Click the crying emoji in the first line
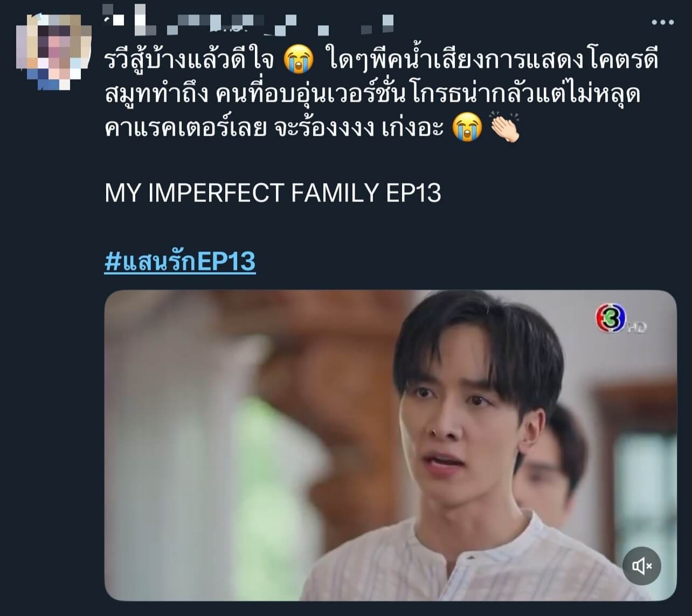692x616 pixels. (x=299, y=60)
